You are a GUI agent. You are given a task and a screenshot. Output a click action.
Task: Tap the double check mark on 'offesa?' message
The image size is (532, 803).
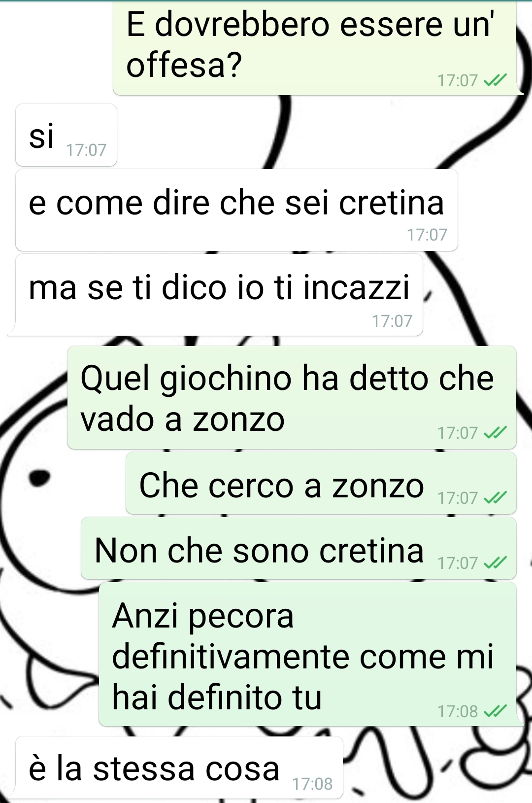(495, 80)
